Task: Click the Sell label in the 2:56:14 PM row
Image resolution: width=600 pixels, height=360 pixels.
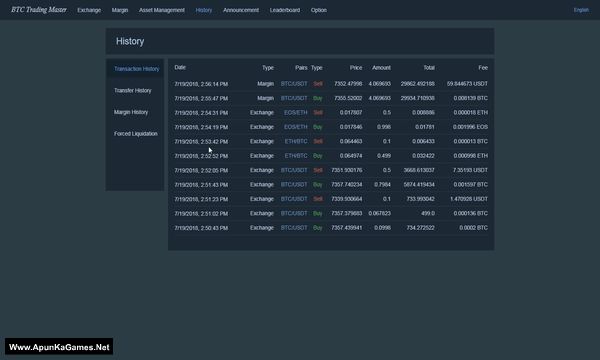Action: (x=318, y=84)
